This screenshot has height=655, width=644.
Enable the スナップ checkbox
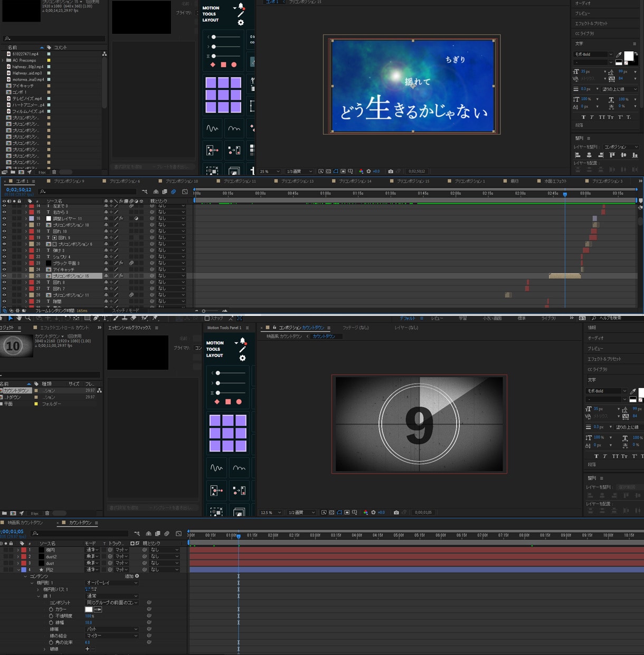(207, 319)
